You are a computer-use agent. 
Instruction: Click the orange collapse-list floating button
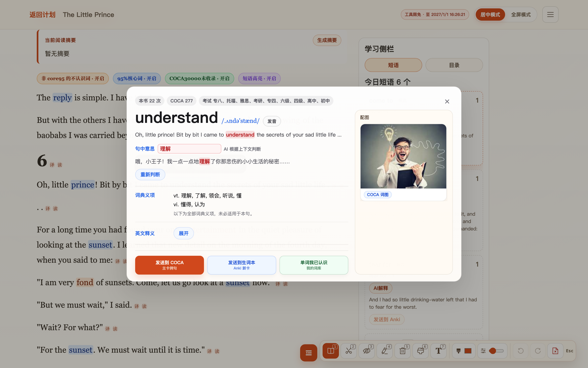[308, 353]
